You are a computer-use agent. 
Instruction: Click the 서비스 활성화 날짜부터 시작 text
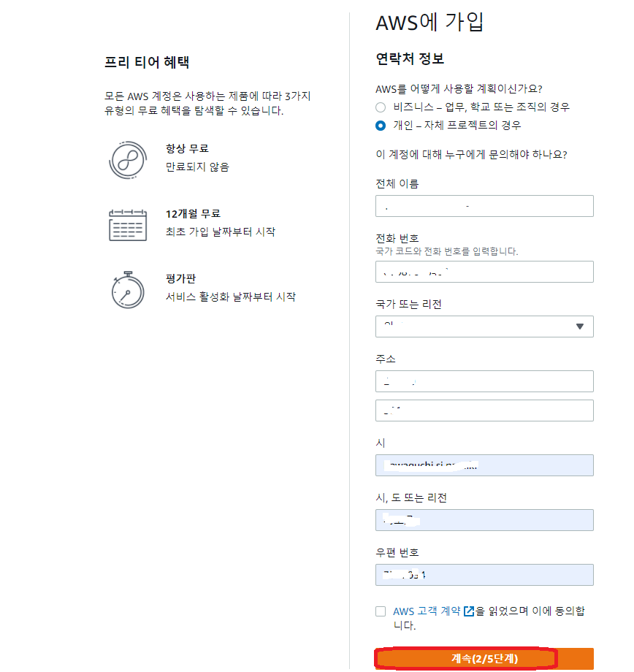click(x=231, y=297)
